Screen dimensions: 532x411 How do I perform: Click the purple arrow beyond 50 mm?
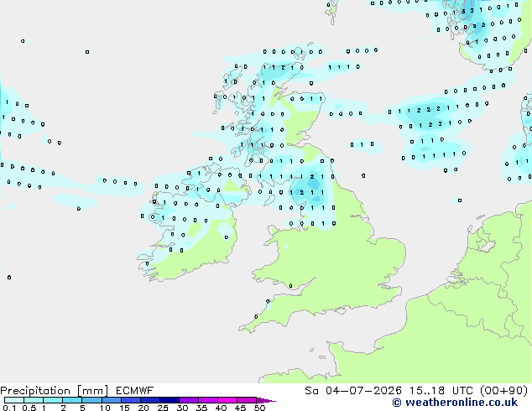266,400
